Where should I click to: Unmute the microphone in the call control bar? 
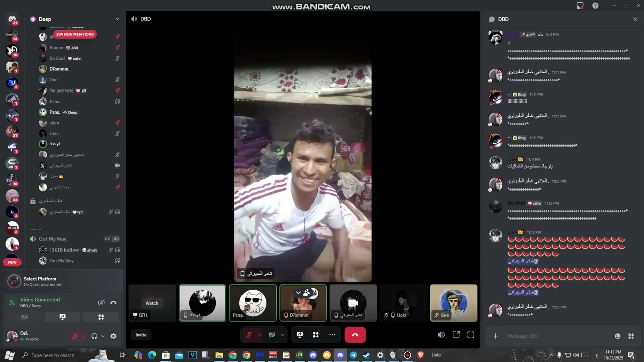pos(249,335)
